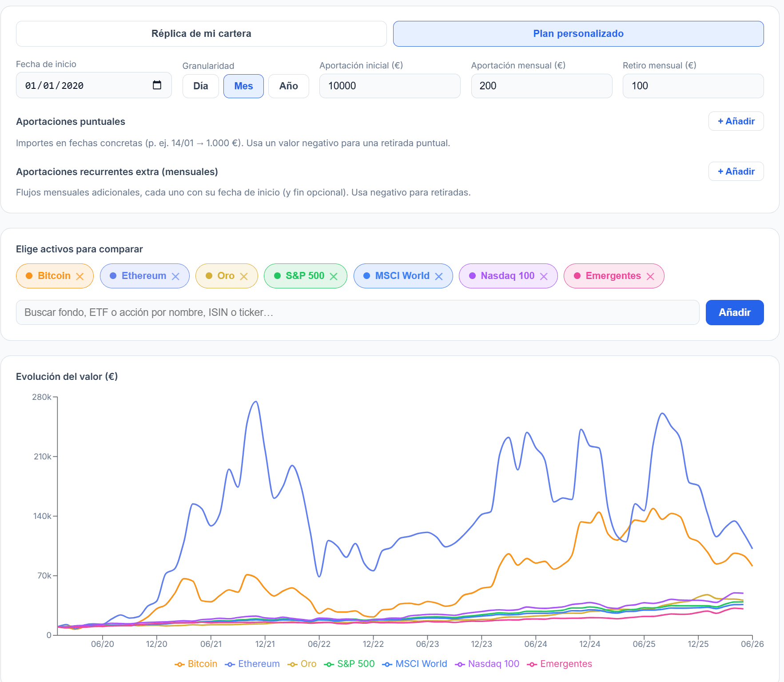
Task: Focus the asset search input field
Action: tap(358, 312)
